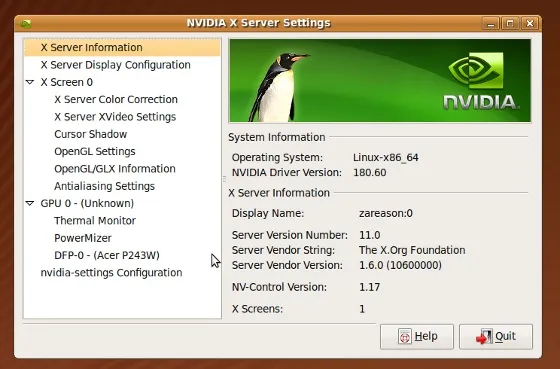Open X Server Display Configuration
Image resolution: width=560 pixels, height=369 pixels.
coord(115,65)
